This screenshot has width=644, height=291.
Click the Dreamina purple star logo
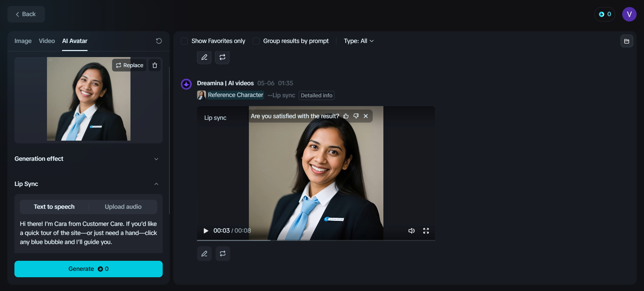point(186,84)
